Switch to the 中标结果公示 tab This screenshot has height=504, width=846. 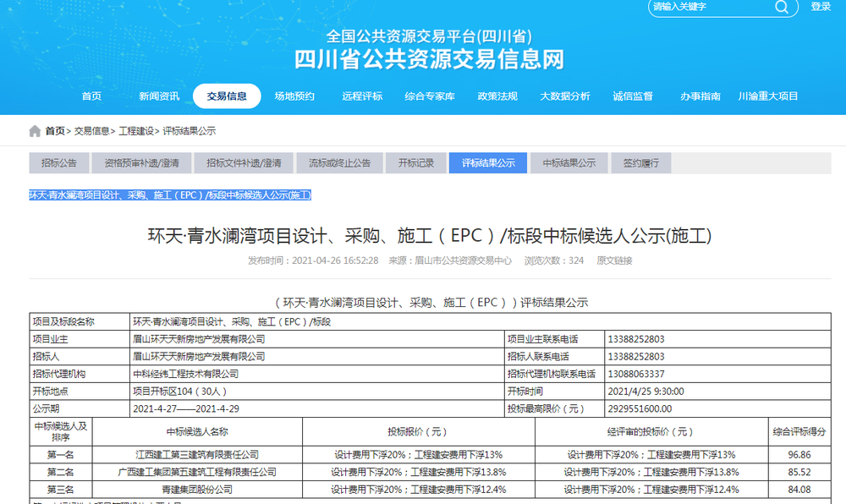click(569, 163)
